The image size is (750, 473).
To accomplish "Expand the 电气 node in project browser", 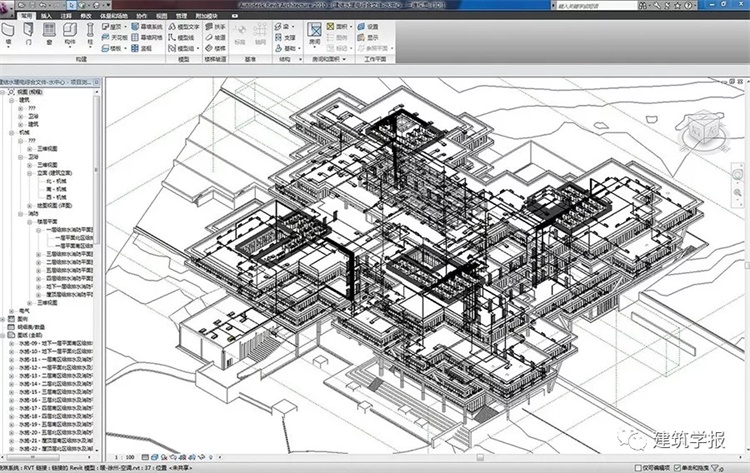I will pyautogui.click(x=12, y=312).
